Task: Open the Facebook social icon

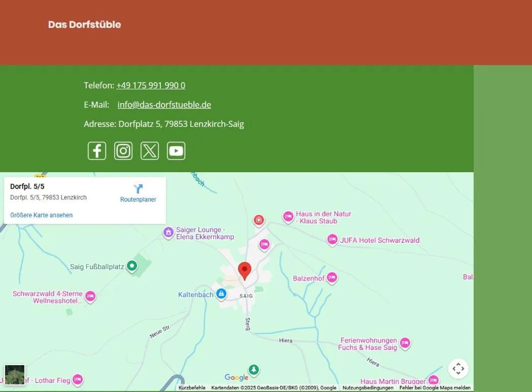Action: (97, 151)
